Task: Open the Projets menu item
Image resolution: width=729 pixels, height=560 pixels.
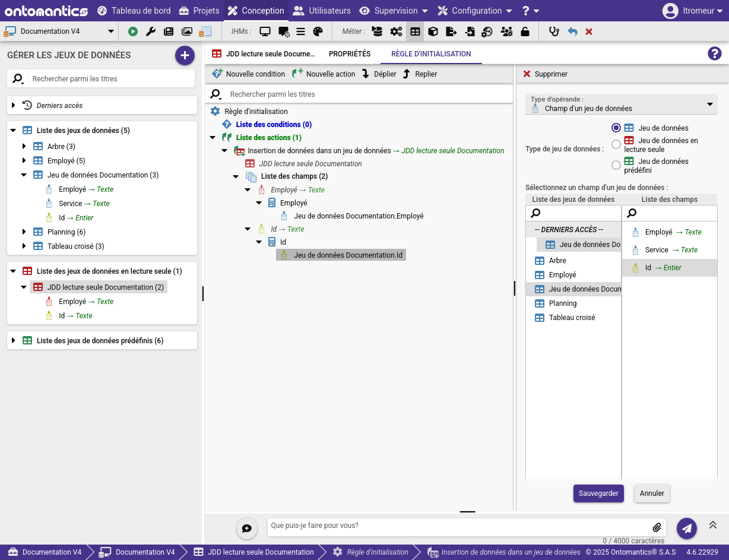Action: coord(199,11)
